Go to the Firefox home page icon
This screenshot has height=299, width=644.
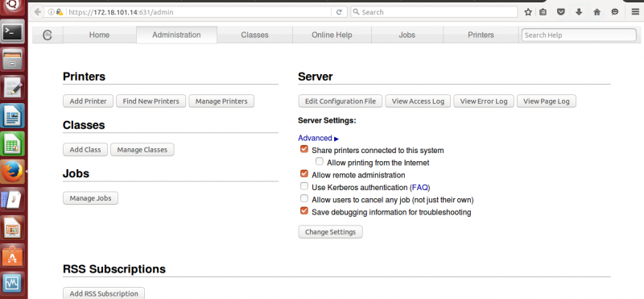pyautogui.click(x=597, y=12)
